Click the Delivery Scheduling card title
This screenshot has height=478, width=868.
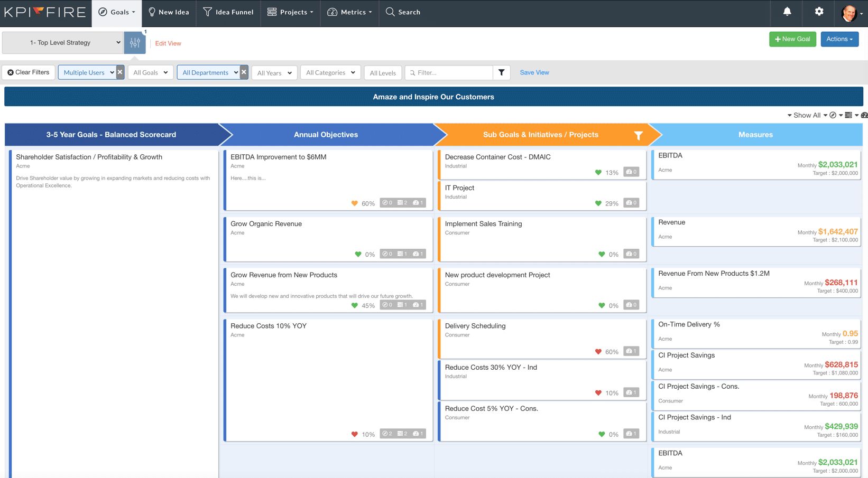point(475,326)
